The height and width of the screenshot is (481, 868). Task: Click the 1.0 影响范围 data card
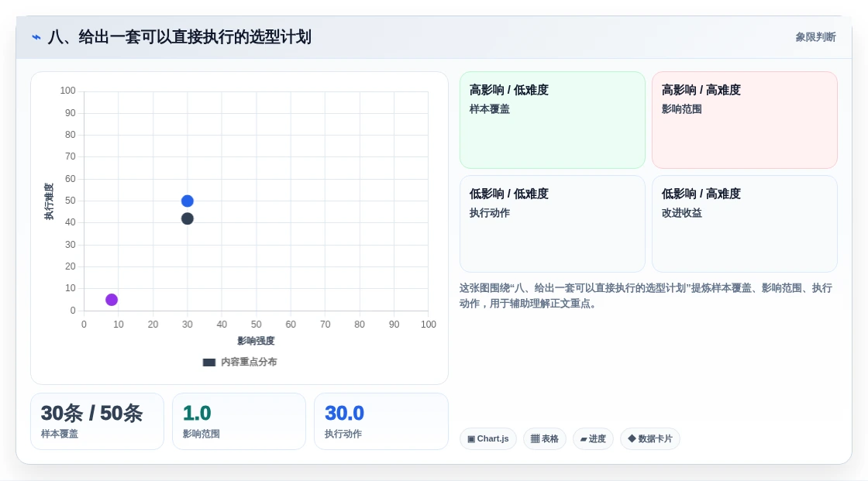(x=239, y=421)
